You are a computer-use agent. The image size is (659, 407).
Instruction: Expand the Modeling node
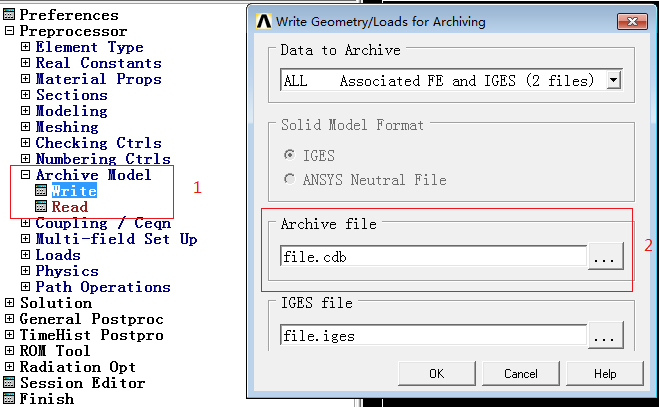pyautogui.click(x=26, y=111)
